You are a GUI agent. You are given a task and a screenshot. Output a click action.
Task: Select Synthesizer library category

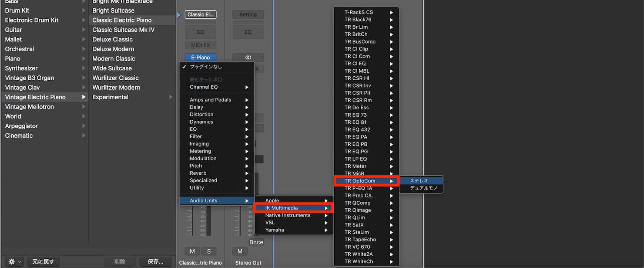pos(45,68)
